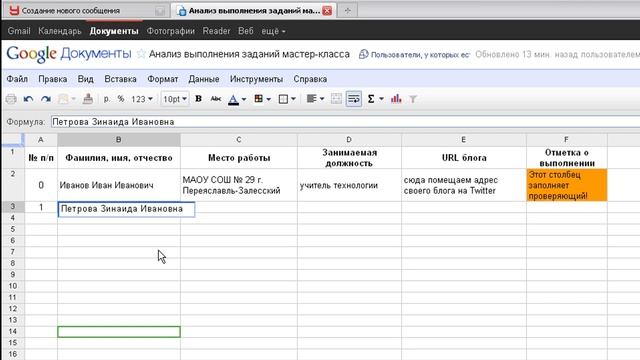Switch to tab Создание нового сообщения
The width and height of the screenshot is (640, 360).
coord(86,11)
